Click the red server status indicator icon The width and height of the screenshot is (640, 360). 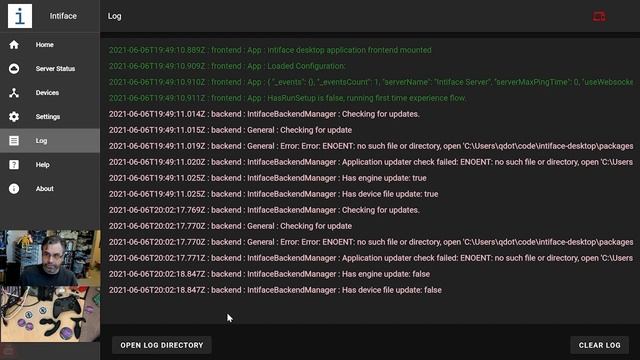click(x=599, y=16)
